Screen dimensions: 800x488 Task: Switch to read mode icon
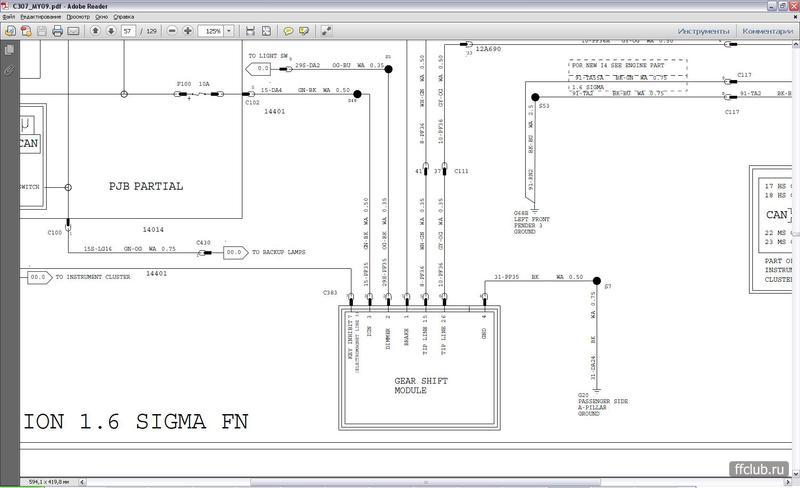point(327,31)
